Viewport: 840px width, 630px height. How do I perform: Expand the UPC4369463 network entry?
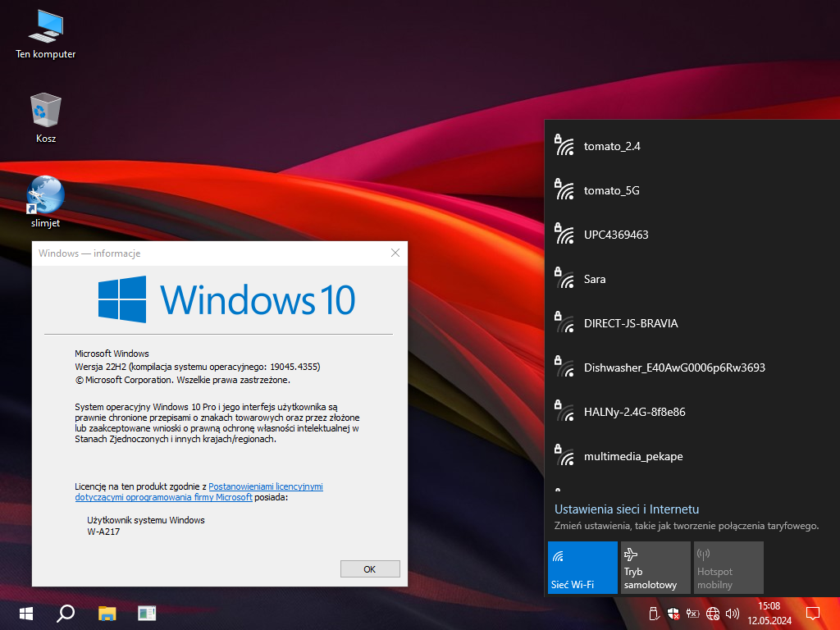615,235
